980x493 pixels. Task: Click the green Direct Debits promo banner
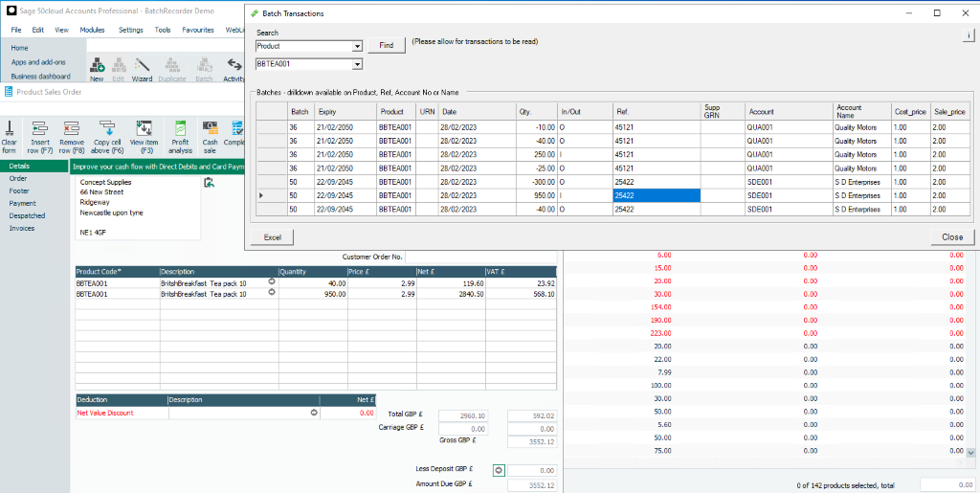[157, 167]
